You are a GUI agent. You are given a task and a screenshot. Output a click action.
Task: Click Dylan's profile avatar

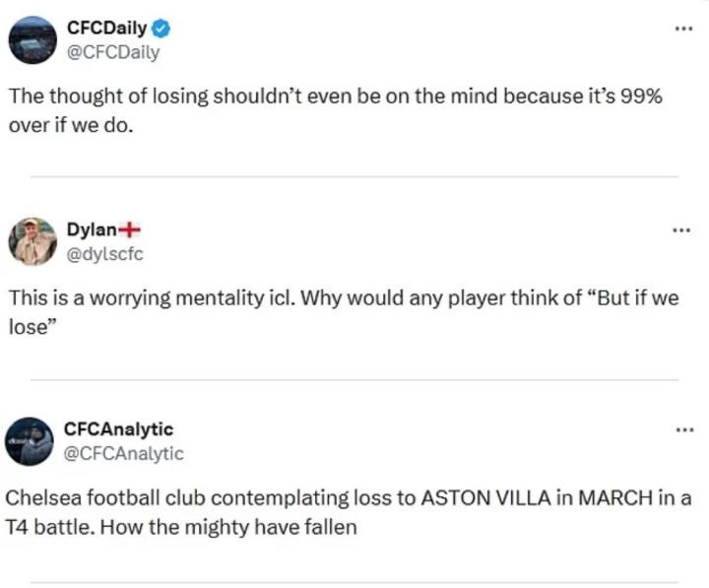[x=33, y=242]
